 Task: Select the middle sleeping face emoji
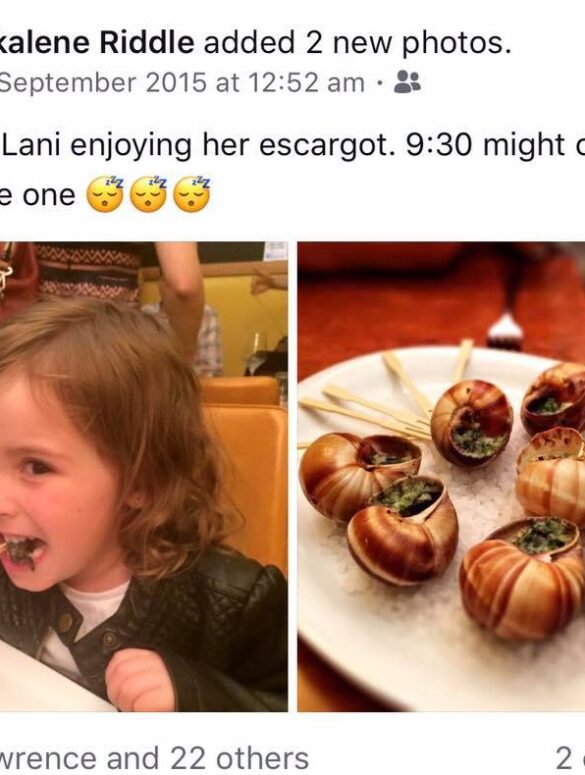point(148,195)
